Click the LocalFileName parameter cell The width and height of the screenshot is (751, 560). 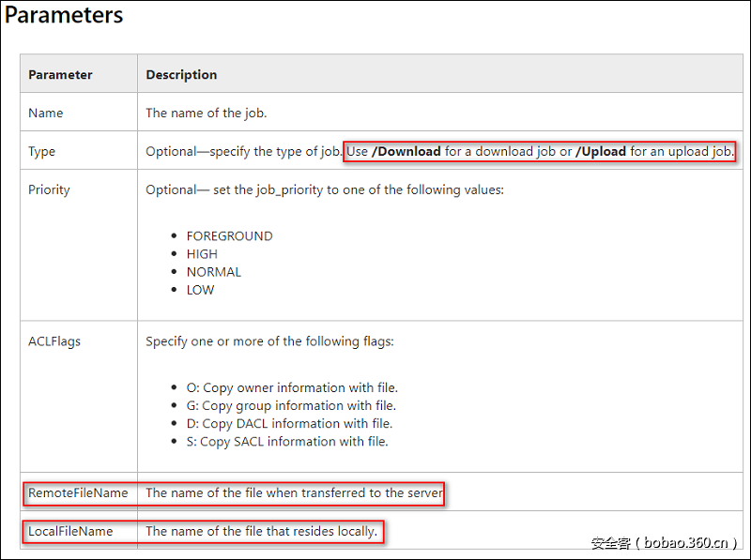point(70,531)
